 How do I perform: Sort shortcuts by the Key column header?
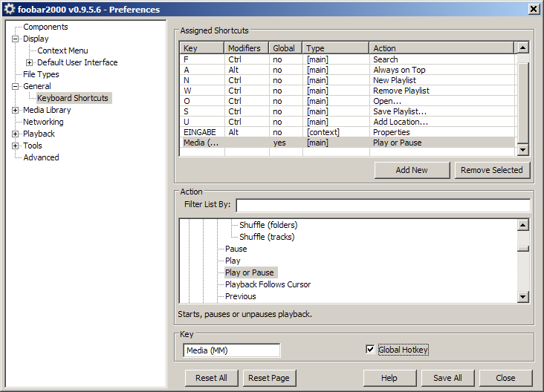tap(202, 48)
